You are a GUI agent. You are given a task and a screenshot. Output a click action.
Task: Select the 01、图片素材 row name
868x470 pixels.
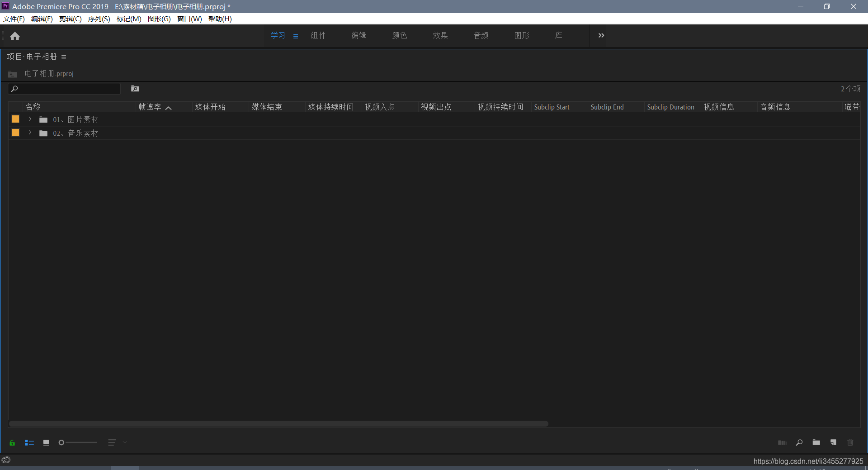pos(75,119)
